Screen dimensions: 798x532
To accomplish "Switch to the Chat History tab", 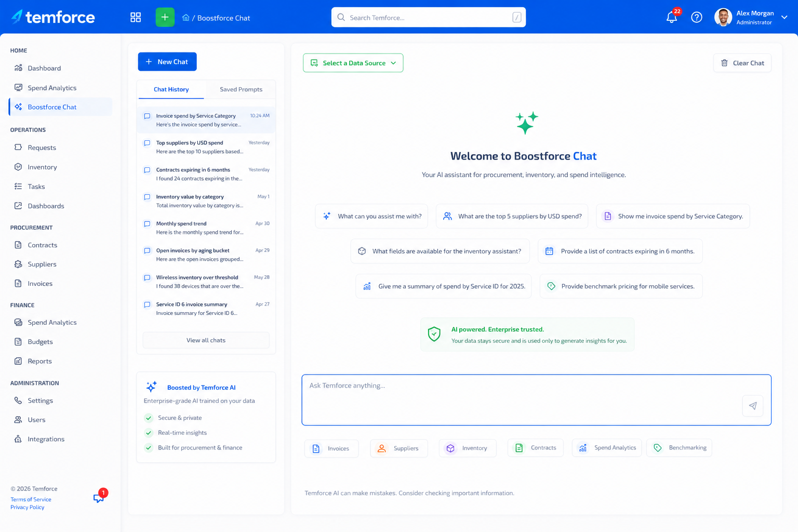I will 171,89.
